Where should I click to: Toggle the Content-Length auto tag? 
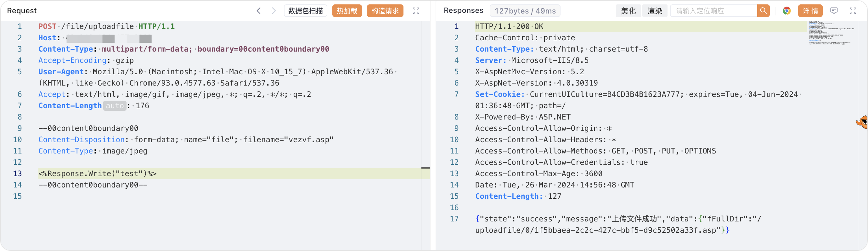(115, 106)
